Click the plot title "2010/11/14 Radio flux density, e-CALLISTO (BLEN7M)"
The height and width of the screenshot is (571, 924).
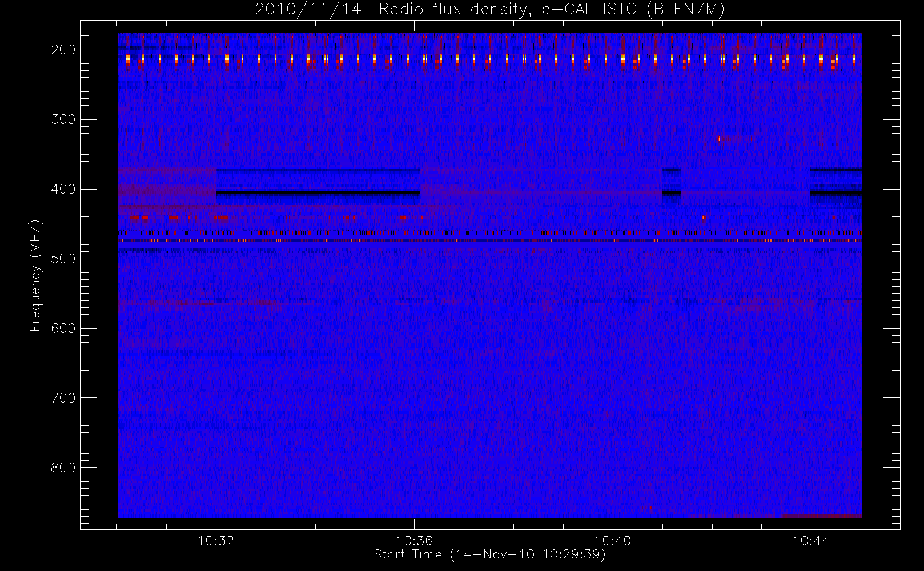490,10
